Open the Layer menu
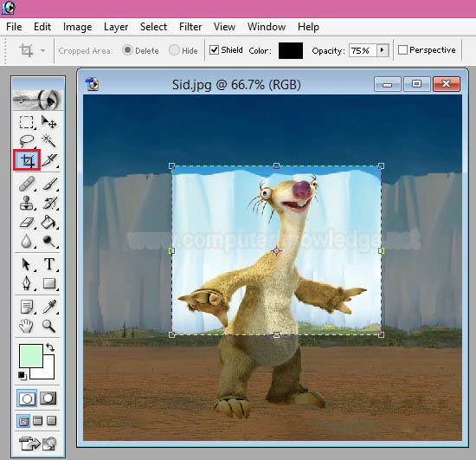 [116, 27]
